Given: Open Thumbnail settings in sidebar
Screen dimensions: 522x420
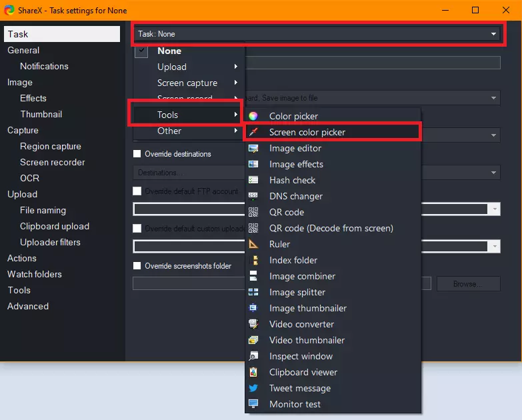Looking at the screenshot, I should [x=41, y=114].
